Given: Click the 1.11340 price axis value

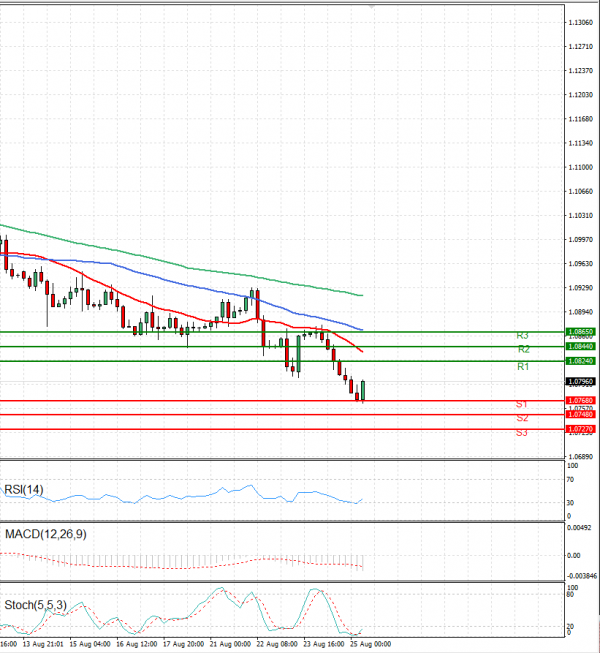Looking at the screenshot, I should coord(580,143).
